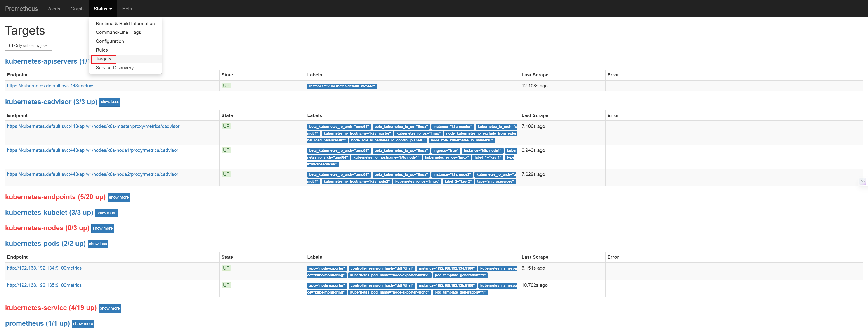The image size is (868, 332).
Task: Click the floating face widget at right edge
Action: 863,181
